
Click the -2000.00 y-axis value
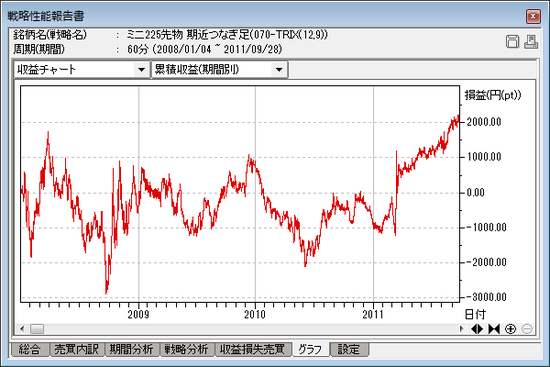(x=487, y=262)
